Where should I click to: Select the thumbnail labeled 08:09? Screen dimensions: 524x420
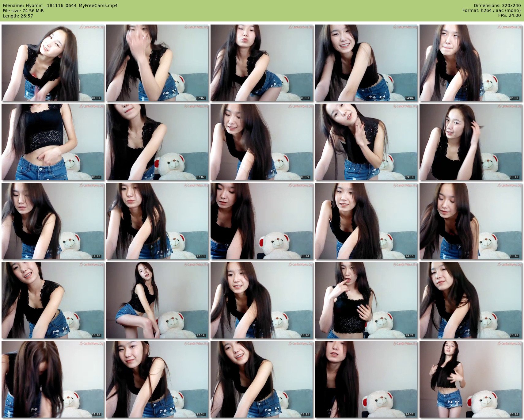coord(262,142)
